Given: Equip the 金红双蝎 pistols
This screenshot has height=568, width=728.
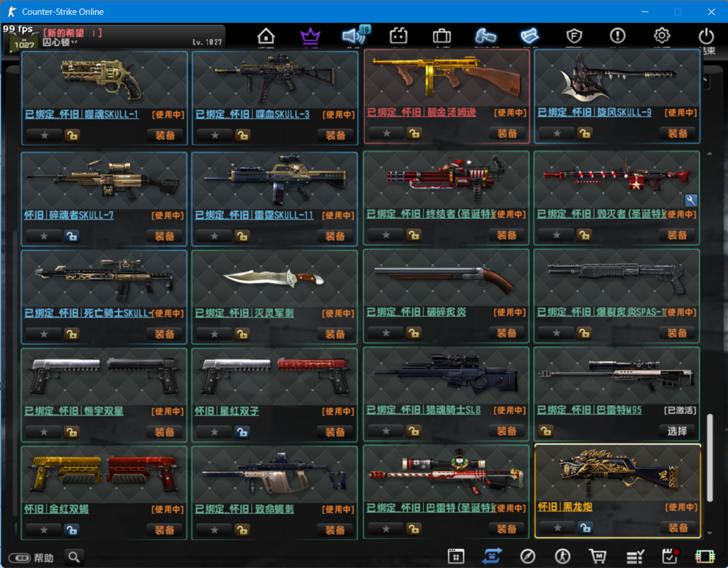Looking at the screenshot, I should 165,530.
